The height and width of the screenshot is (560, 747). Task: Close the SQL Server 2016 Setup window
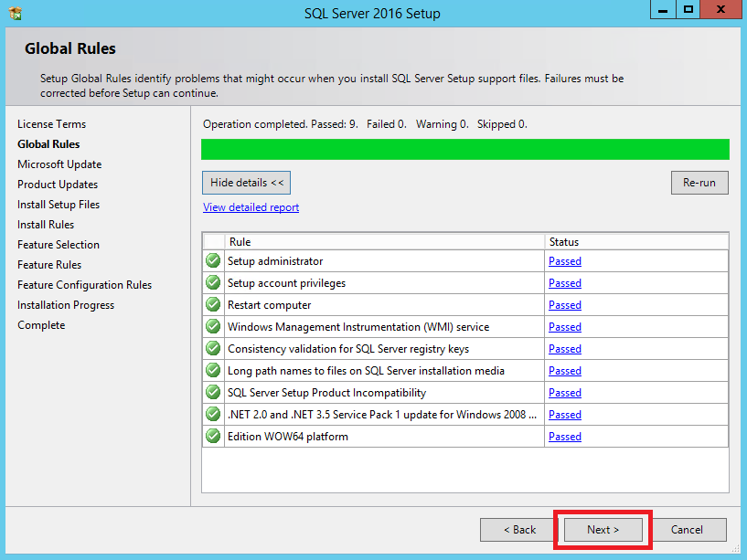click(x=721, y=9)
